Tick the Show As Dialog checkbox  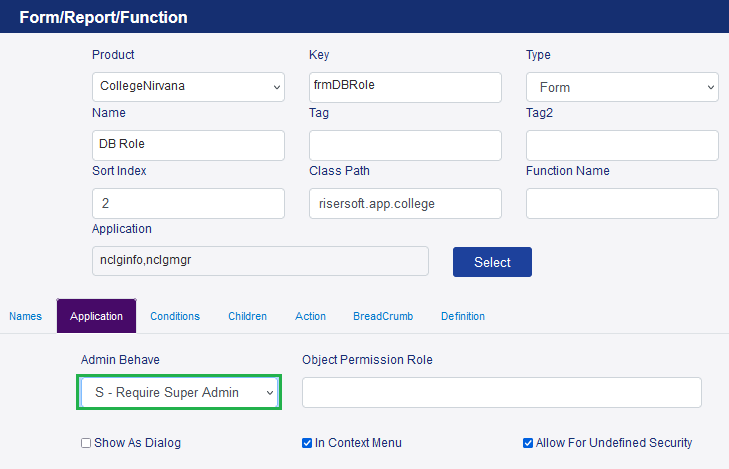tap(86, 443)
